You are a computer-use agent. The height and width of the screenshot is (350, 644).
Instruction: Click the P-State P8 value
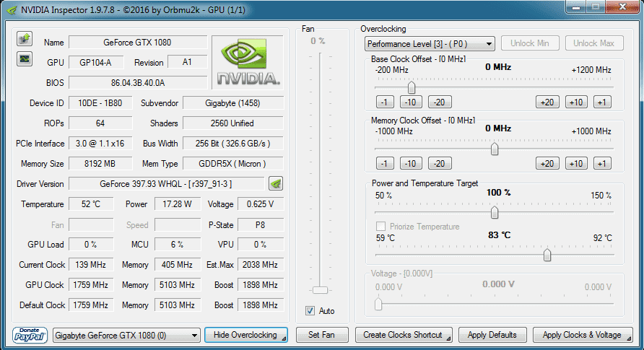click(261, 225)
